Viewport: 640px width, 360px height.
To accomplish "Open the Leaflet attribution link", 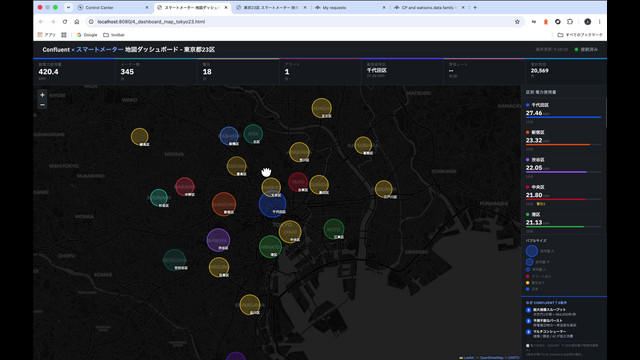I will click(x=467, y=358).
